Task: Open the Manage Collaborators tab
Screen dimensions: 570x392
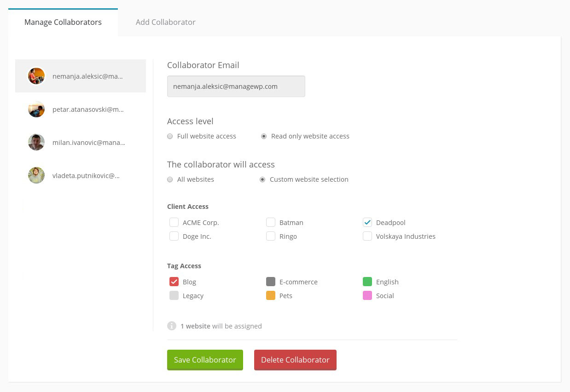Action: coord(63,22)
